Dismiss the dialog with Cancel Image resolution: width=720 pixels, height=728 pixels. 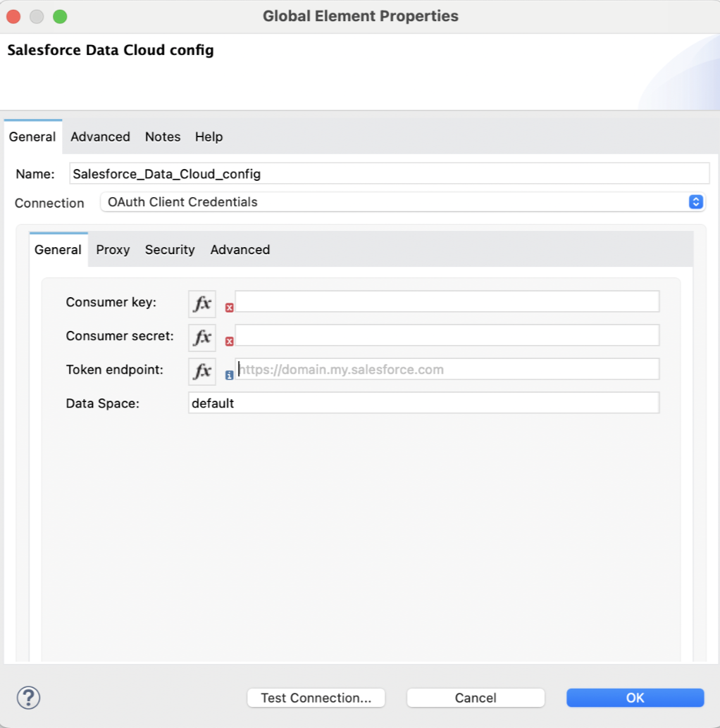pyautogui.click(x=476, y=698)
